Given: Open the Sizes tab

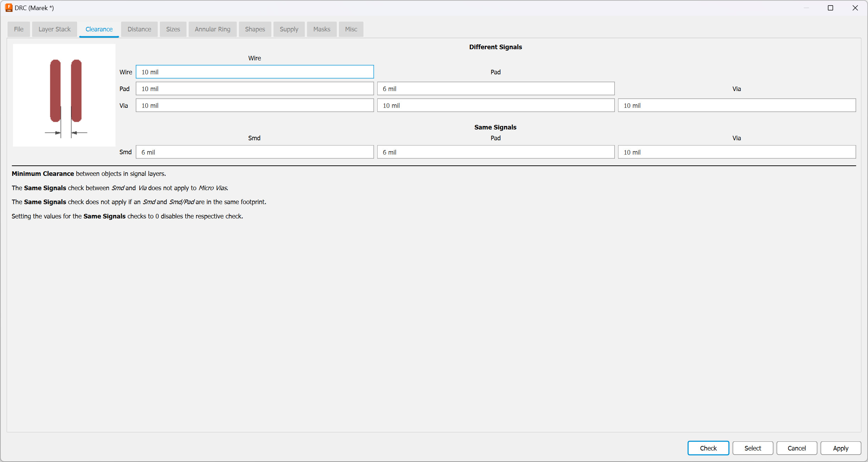Looking at the screenshot, I should 173,29.
